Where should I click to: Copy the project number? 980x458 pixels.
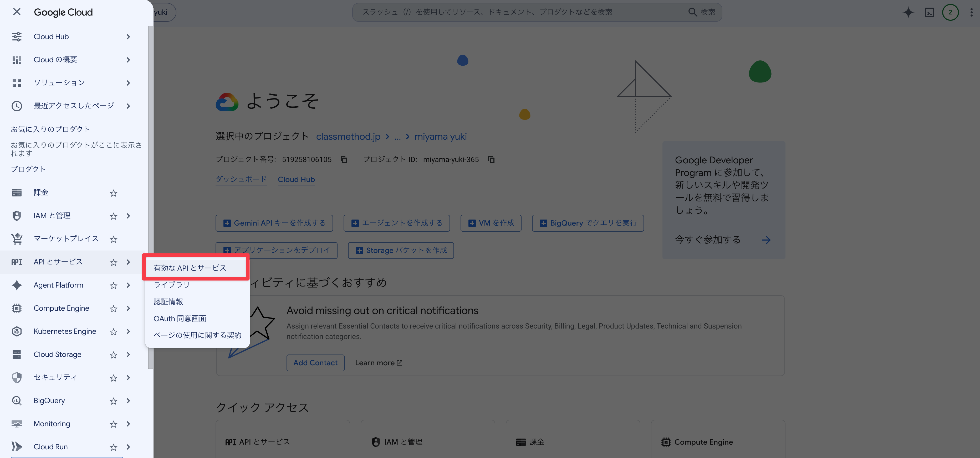(x=344, y=160)
